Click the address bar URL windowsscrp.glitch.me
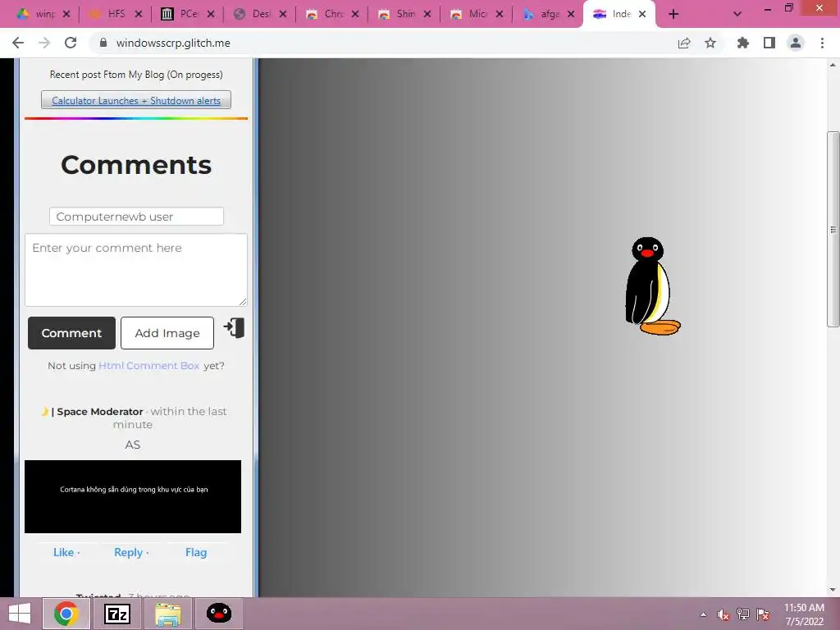Screen dimensions: 840x630 pyautogui.click(x=173, y=43)
